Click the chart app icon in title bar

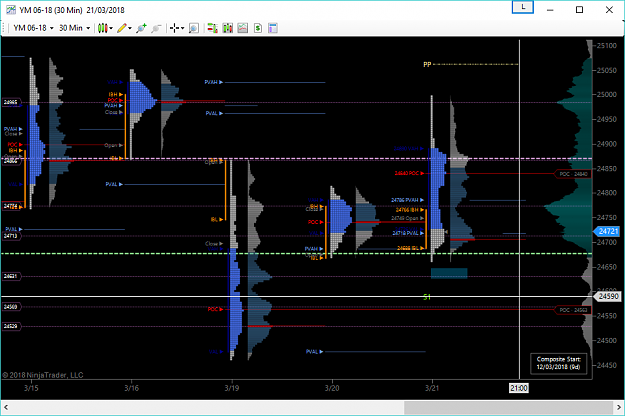[11, 10]
